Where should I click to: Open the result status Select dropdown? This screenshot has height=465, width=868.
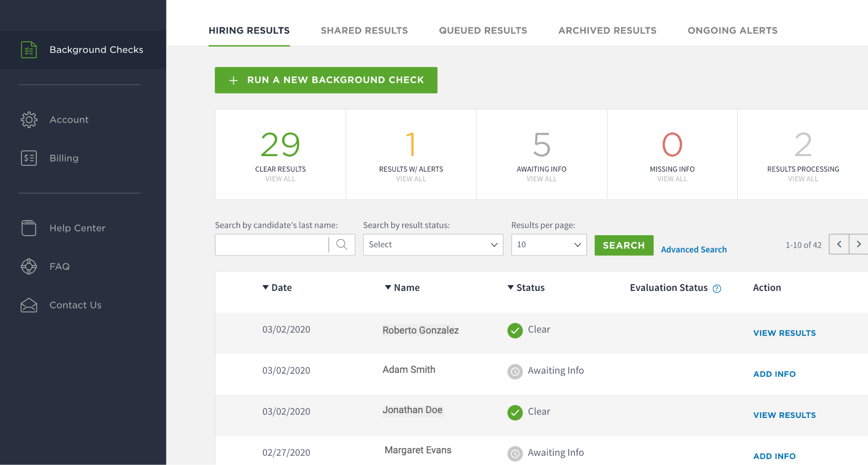pos(433,245)
